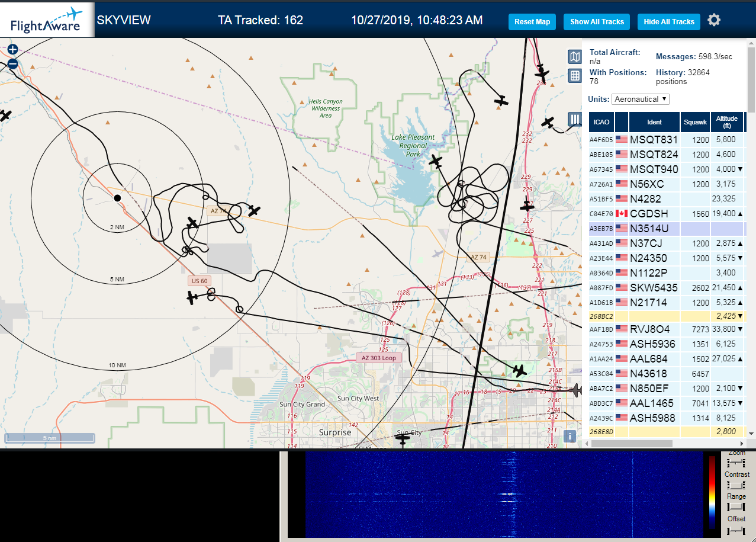Zoom out the map with minus button
This screenshot has width=756, height=542.
[x=12, y=64]
